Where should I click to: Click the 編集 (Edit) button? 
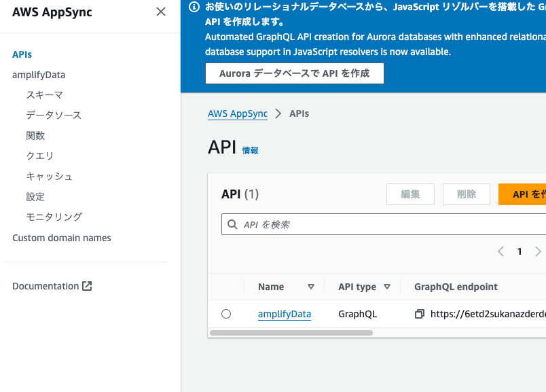tap(410, 194)
